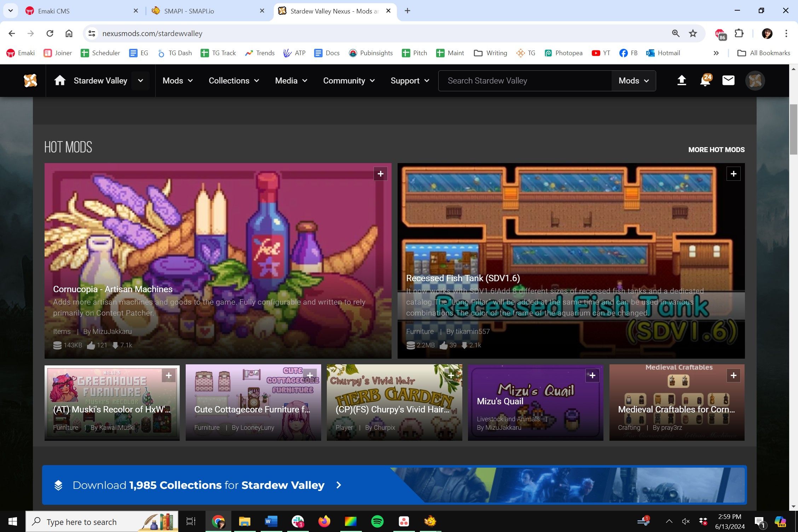
Task: Click plus icon on Mizu's Quail card
Action: click(592, 375)
